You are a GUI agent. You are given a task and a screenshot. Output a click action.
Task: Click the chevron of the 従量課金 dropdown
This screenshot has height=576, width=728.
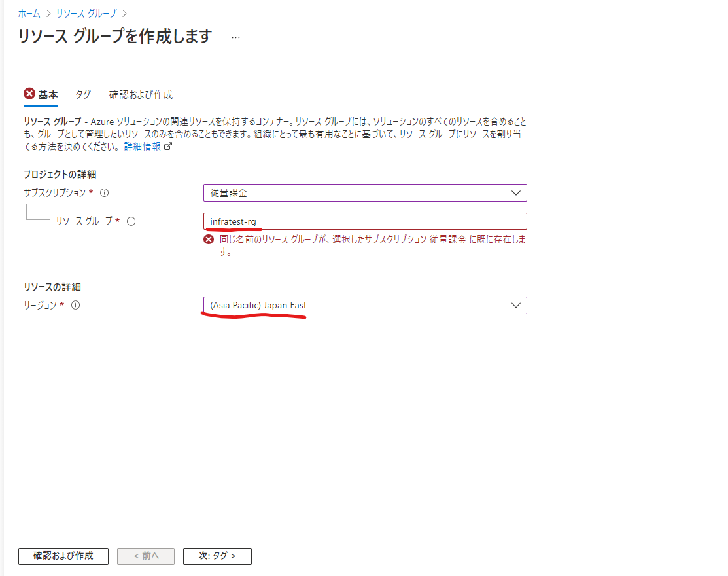point(516,193)
